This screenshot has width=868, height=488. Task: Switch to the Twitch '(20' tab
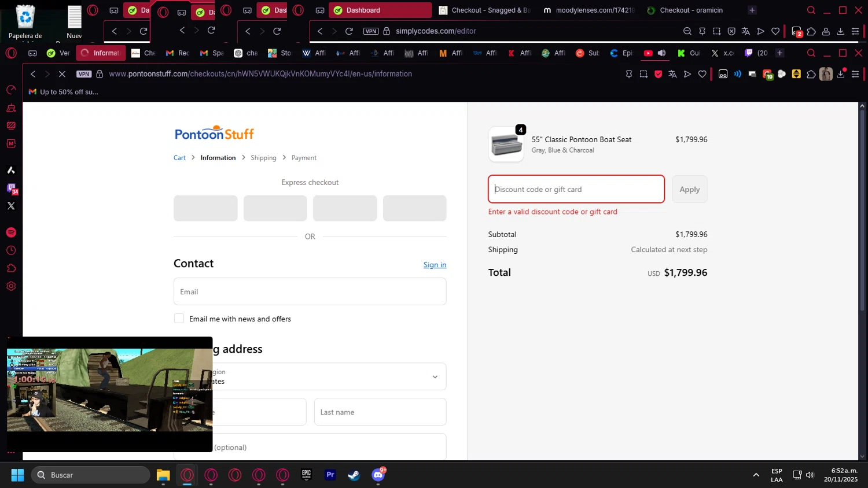click(756, 53)
